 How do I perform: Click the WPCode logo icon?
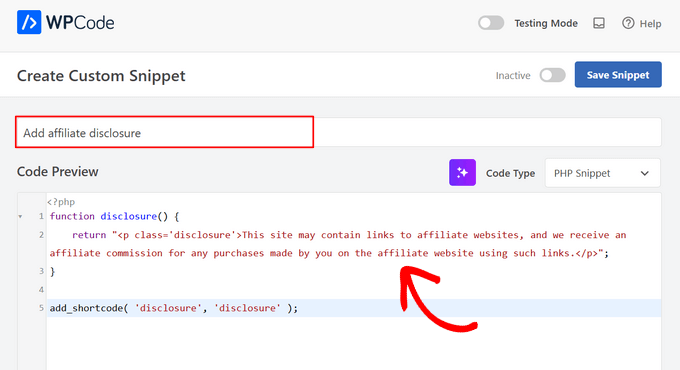[x=29, y=22]
